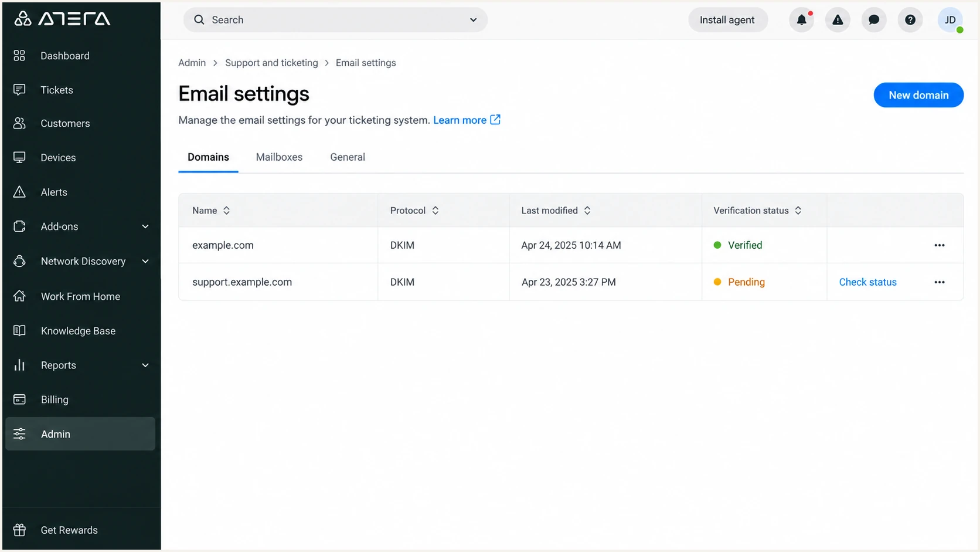Click the Devices monitor icon

point(19,157)
